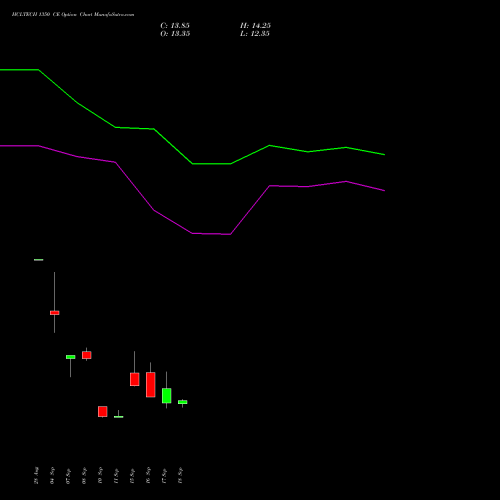This screenshot has height=500, width=500.
Task: Click the green upper band line
Action: [192, 164]
